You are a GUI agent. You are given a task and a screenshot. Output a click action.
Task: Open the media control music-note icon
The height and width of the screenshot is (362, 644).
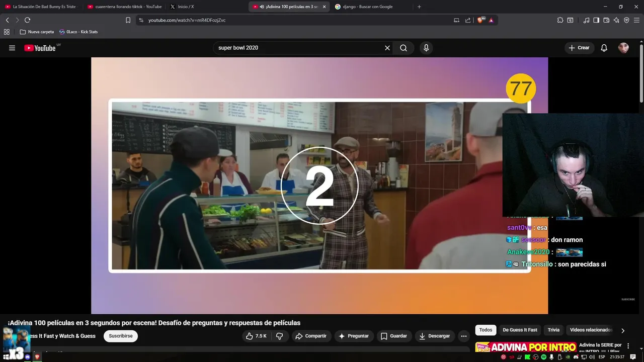tap(586, 20)
